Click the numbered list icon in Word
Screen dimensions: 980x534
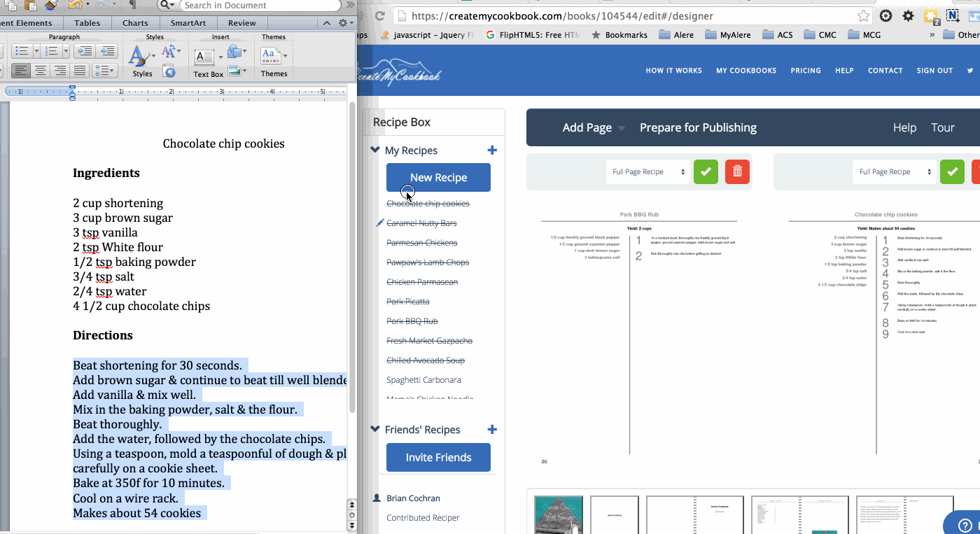(x=50, y=51)
